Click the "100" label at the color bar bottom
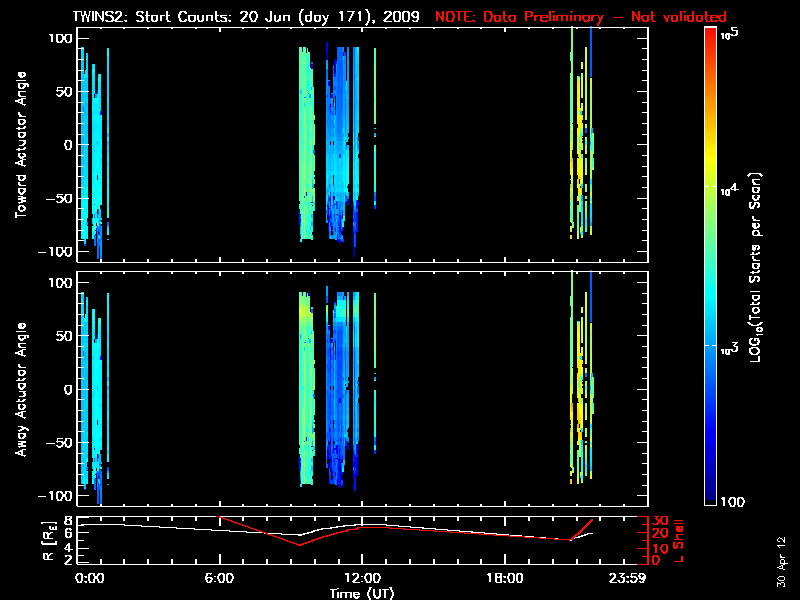 click(x=732, y=501)
